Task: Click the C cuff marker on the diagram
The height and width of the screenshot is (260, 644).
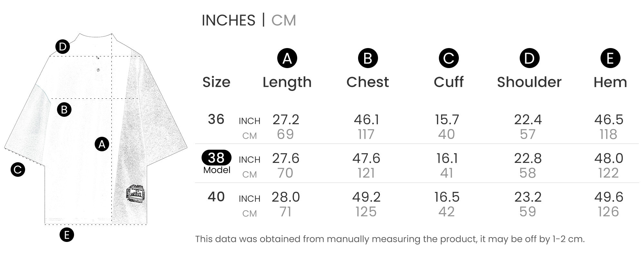Action: click(x=18, y=169)
